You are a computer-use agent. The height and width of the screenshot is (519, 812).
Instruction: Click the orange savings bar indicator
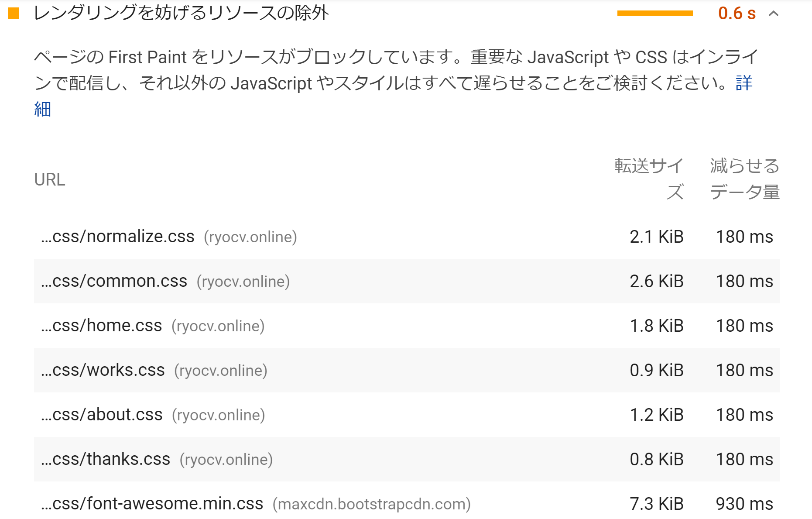655,13
